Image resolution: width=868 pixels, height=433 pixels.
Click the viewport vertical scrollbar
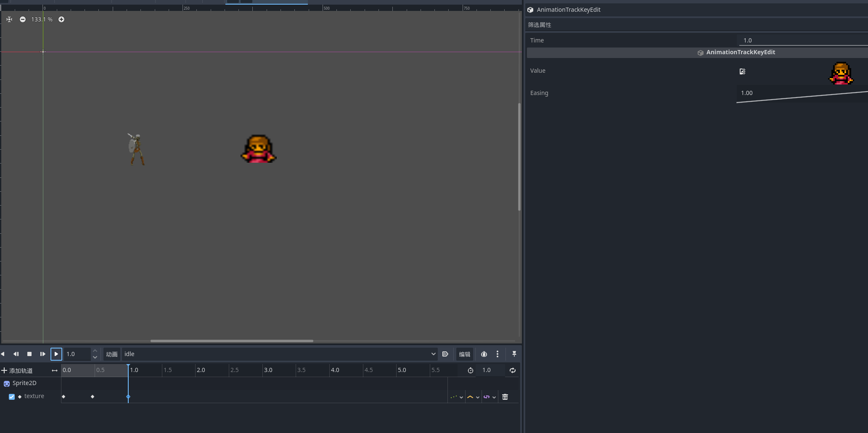tap(519, 157)
